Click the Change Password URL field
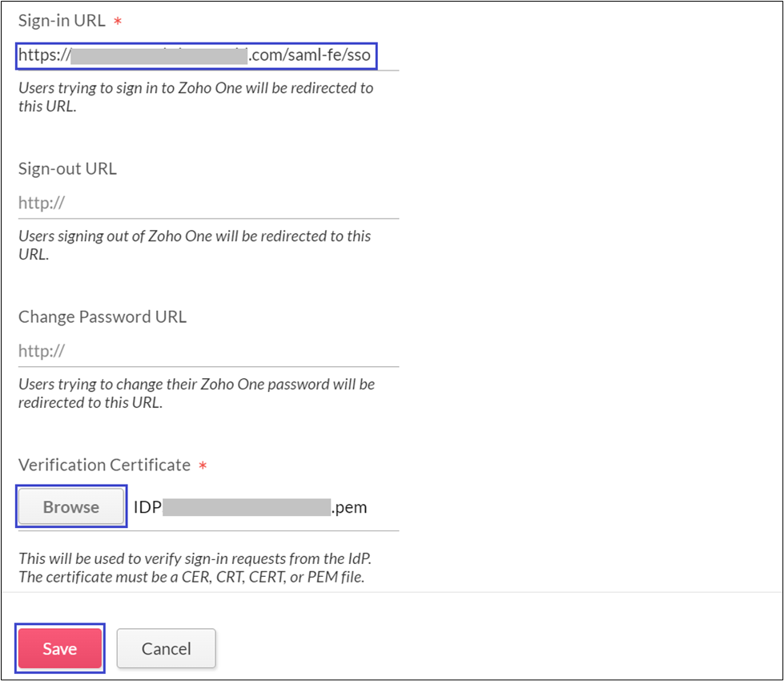Image resolution: width=784 pixels, height=681 pixels. click(208, 351)
